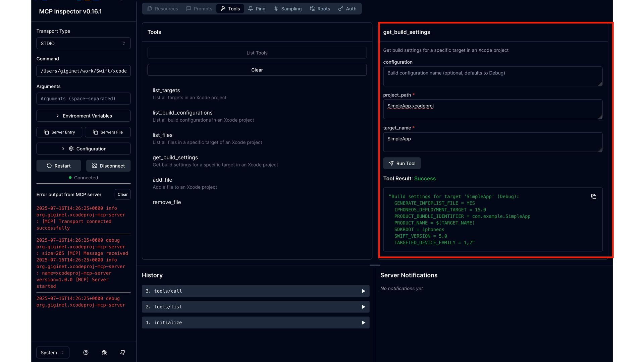
Task: Click the History panel heading
Action: (152, 275)
